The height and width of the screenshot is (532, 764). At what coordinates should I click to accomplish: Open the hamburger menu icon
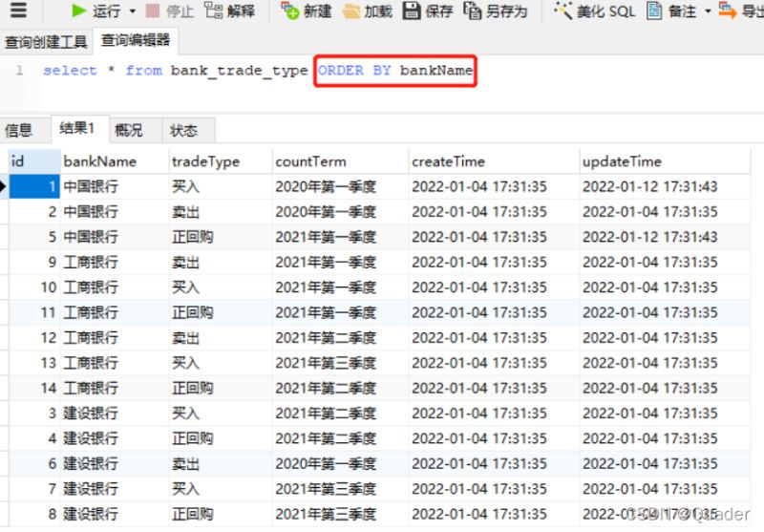pos(18,10)
